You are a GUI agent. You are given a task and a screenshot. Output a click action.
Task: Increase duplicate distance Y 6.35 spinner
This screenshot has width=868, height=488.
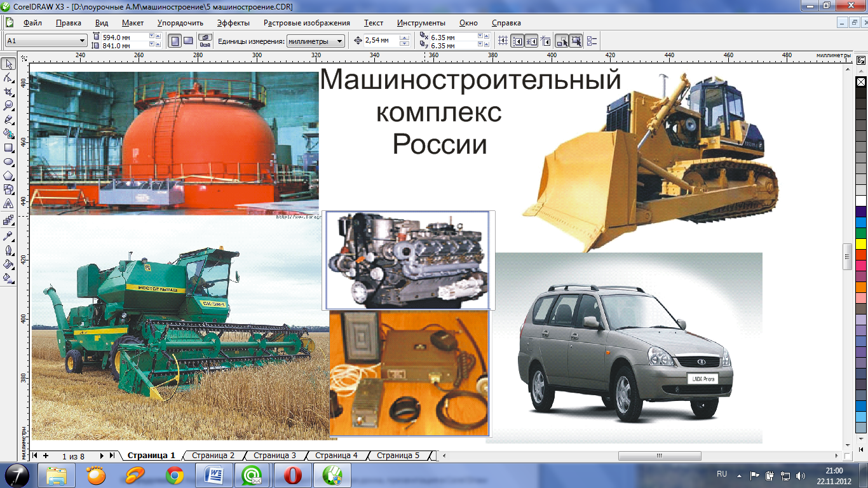485,44
